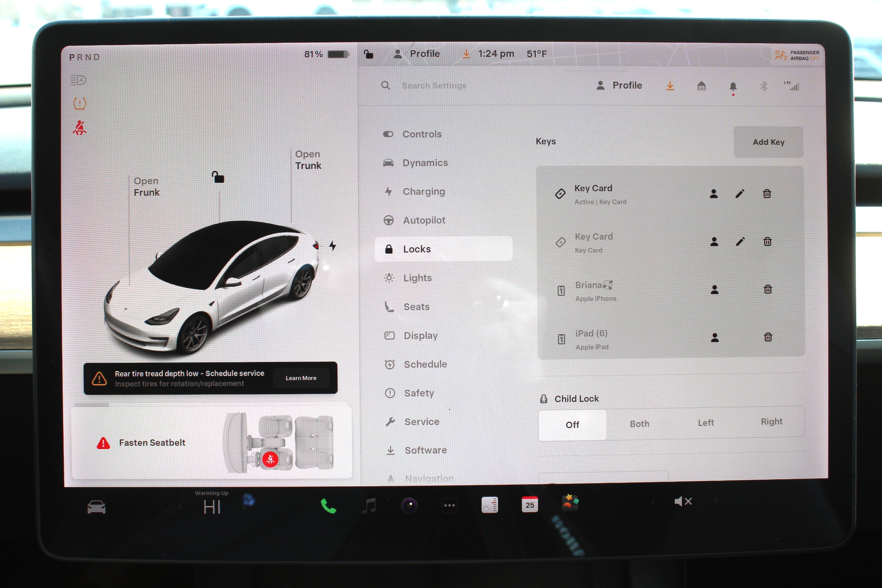Unmute the volume speaker icon

(x=683, y=501)
